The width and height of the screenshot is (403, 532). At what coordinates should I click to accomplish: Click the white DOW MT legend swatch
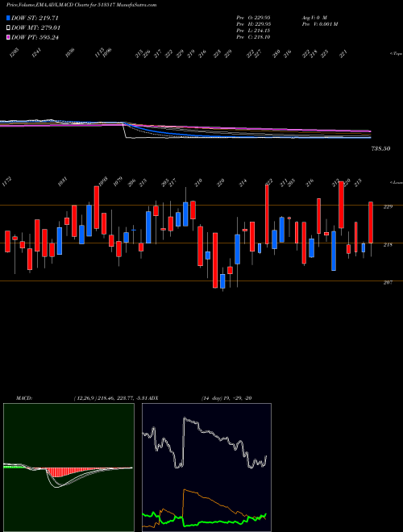point(8,28)
